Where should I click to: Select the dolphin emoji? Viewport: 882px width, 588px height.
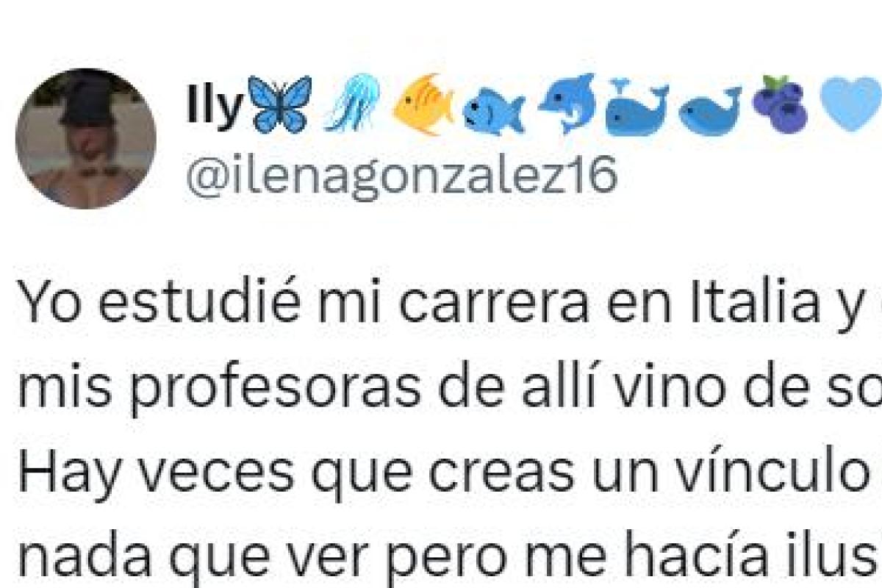point(566,104)
